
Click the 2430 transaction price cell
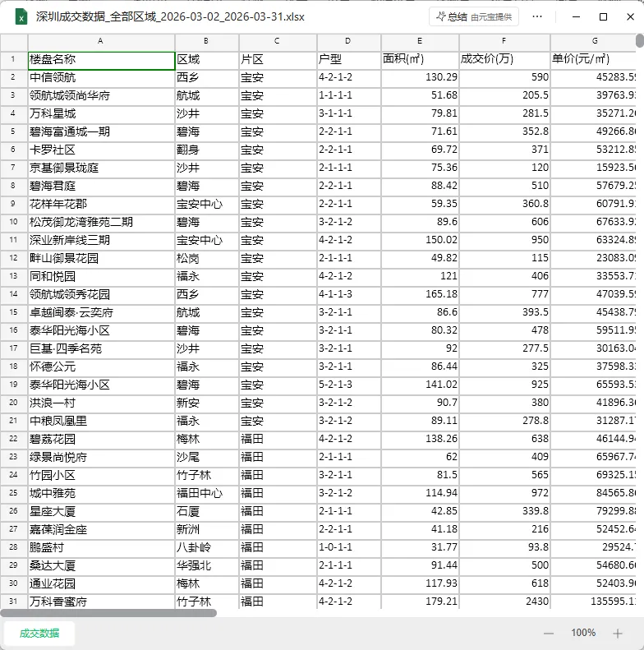[504, 602]
